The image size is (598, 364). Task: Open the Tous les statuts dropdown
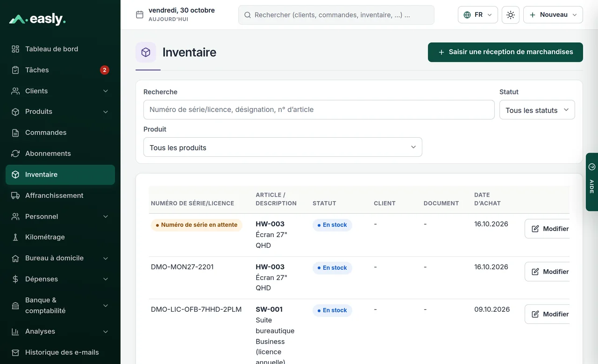[x=537, y=110]
